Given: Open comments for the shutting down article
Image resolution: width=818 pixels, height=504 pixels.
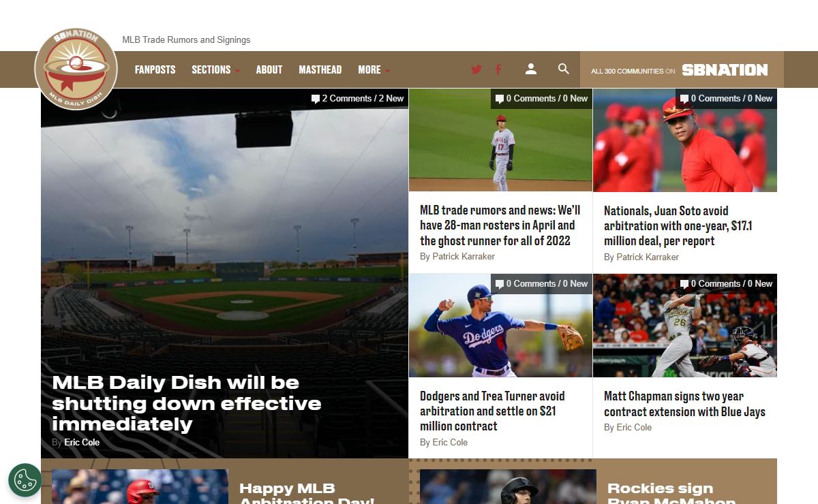Looking at the screenshot, I should (357, 98).
